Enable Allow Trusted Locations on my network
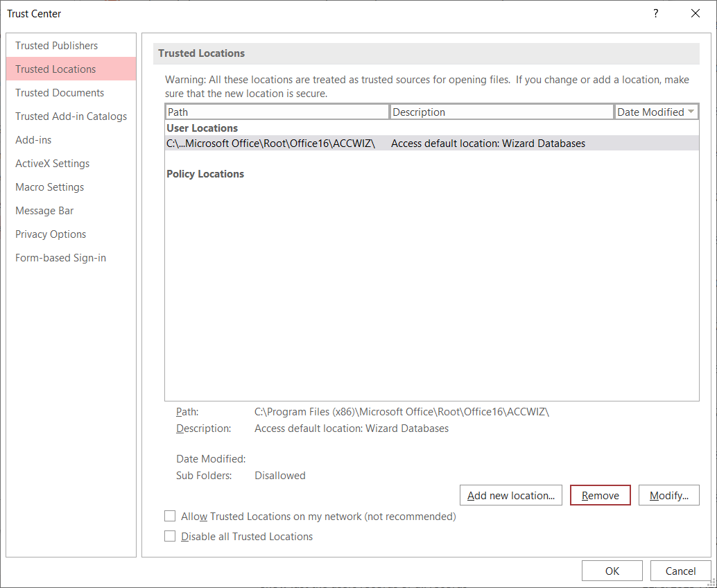717x588 pixels. (x=170, y=517)
